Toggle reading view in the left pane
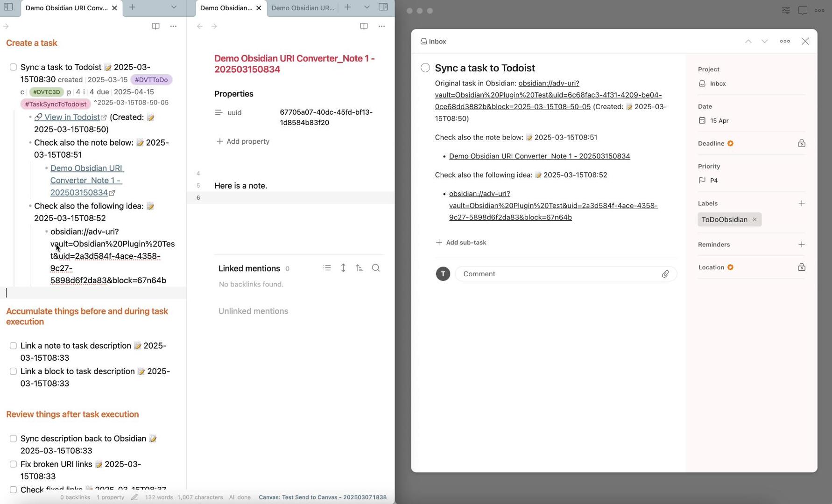 155,26
